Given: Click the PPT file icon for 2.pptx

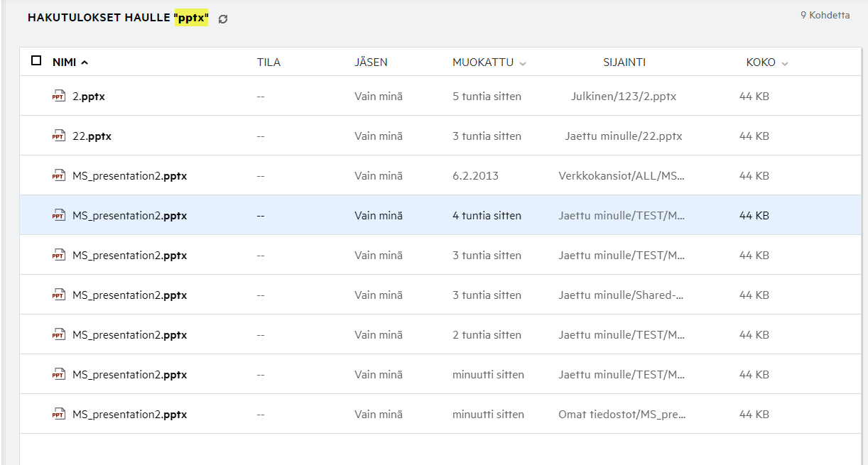Looking at the screenshot, I should point(59,97).
